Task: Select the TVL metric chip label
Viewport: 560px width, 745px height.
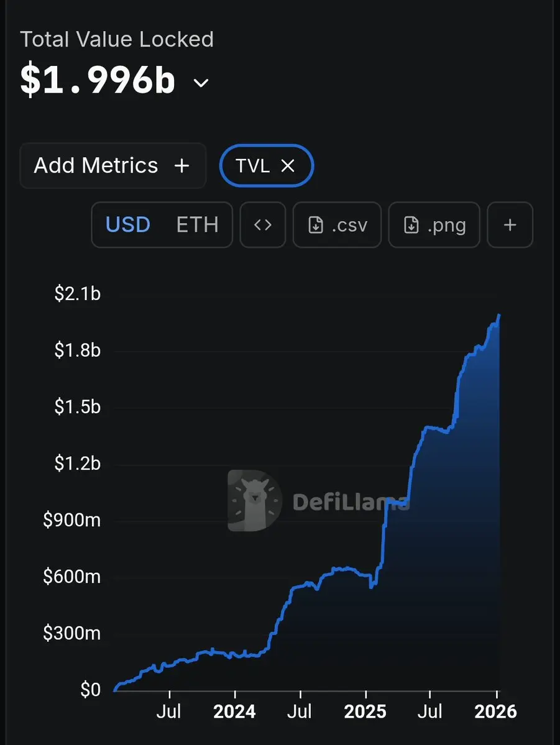Action: click(x=252, y=165)
